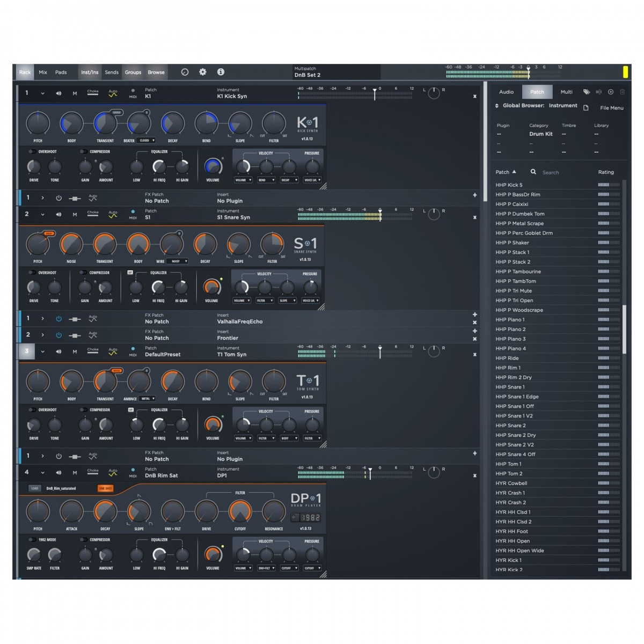The height and width of the screenshot is (644, 644).
Task: Switch to the Pads tab
Action: [x=61, y=72]
